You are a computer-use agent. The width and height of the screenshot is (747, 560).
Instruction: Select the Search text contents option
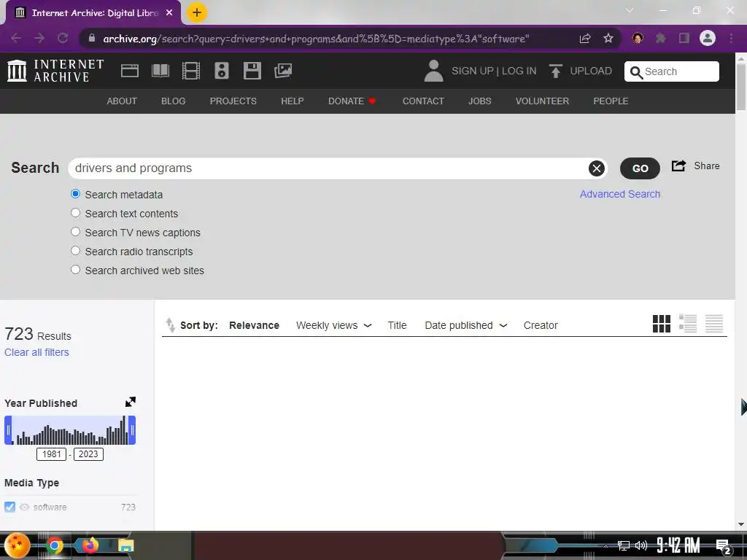point(75,213)
